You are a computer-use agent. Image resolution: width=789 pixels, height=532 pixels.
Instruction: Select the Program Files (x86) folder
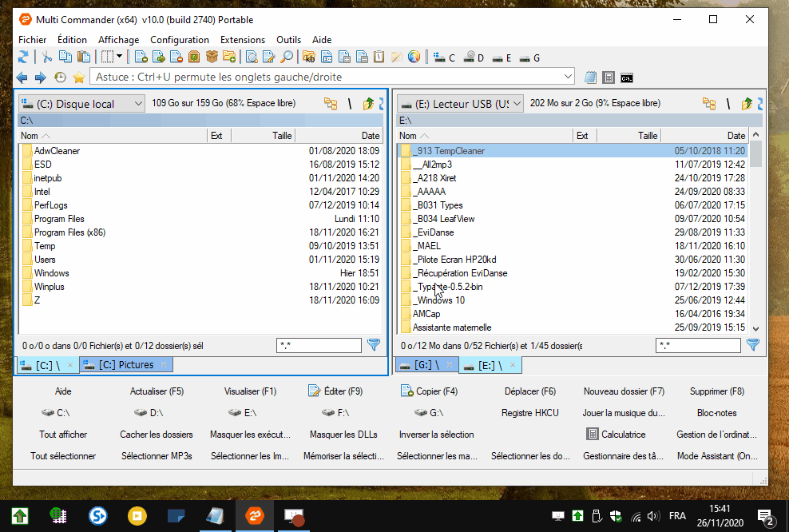click(200, 232)
